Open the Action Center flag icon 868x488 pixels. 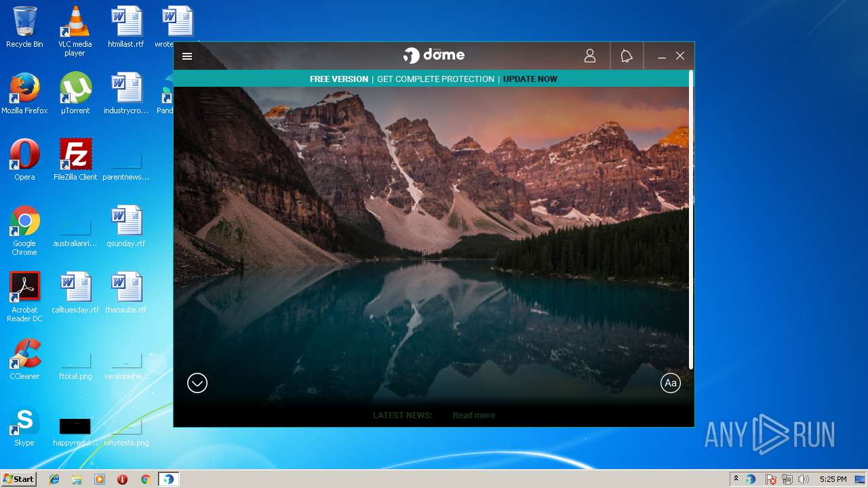pos(771,479)
